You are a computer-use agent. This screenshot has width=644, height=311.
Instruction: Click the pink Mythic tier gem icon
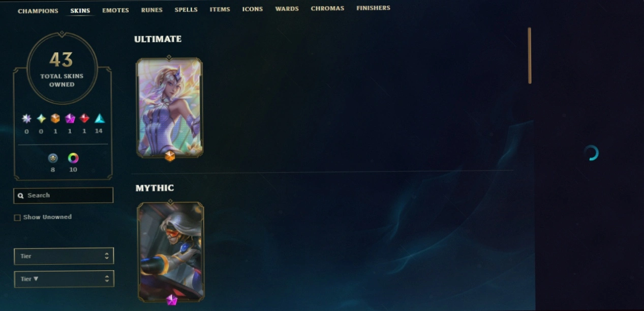click(x=70, y=119)
